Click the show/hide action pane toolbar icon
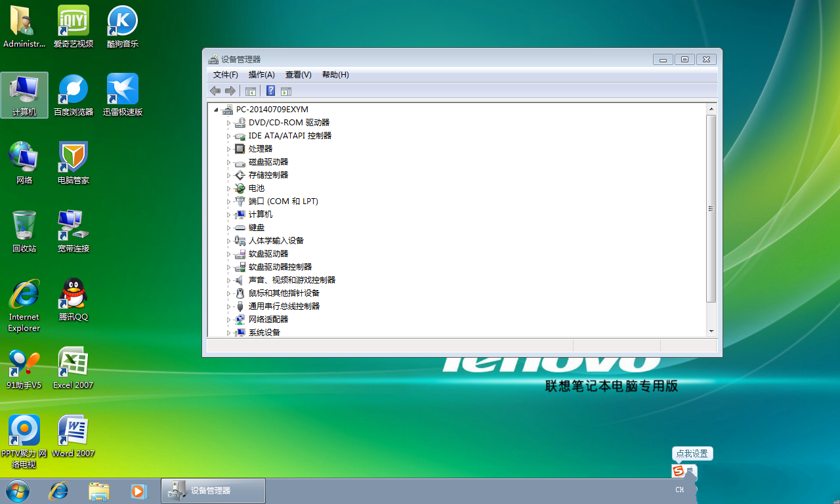Screen dimensions: 840x504 (x=286, y=91)
